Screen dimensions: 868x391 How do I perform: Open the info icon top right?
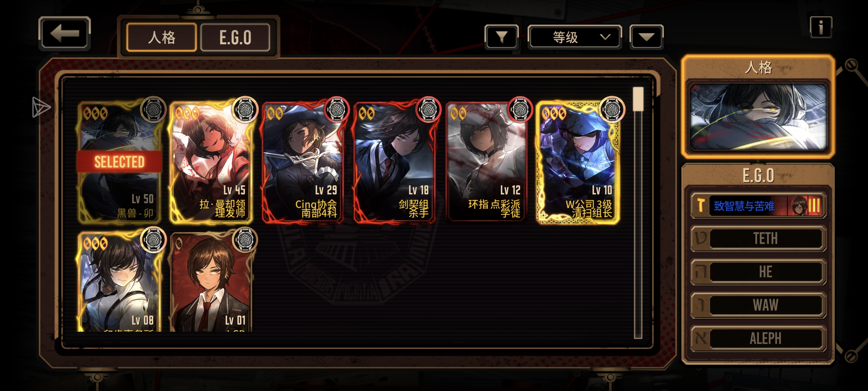click(x=821, y=27)
